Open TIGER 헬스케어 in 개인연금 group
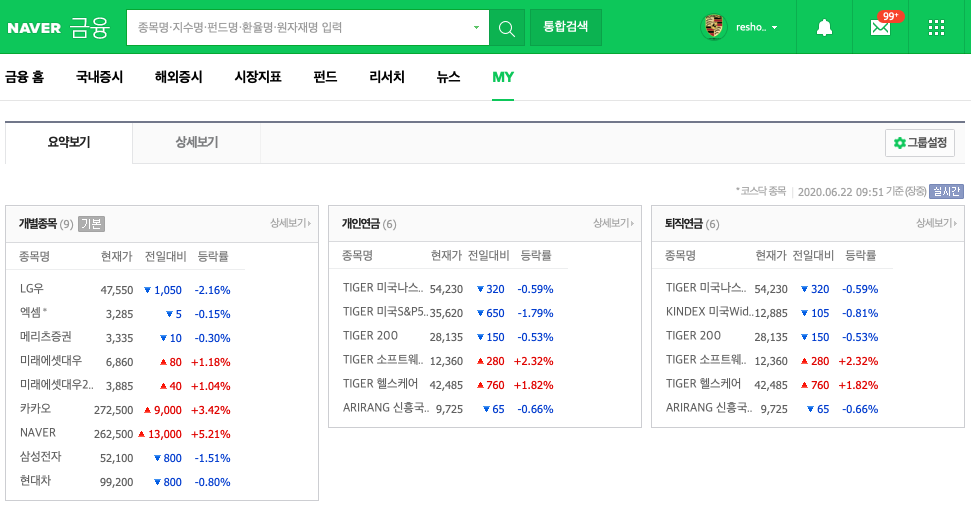Image resolution: width=971 pixels, height=510 pixels. pyautogui.click(x=381, y=384)
